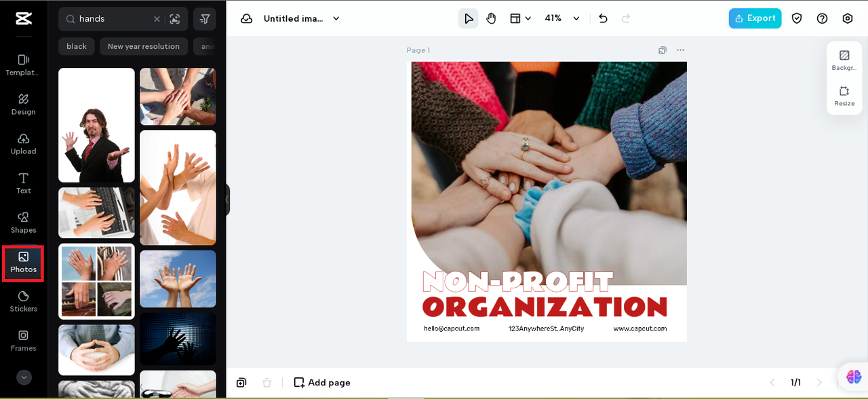
Task: Choose the clapping hands photo
Action: 178,187
